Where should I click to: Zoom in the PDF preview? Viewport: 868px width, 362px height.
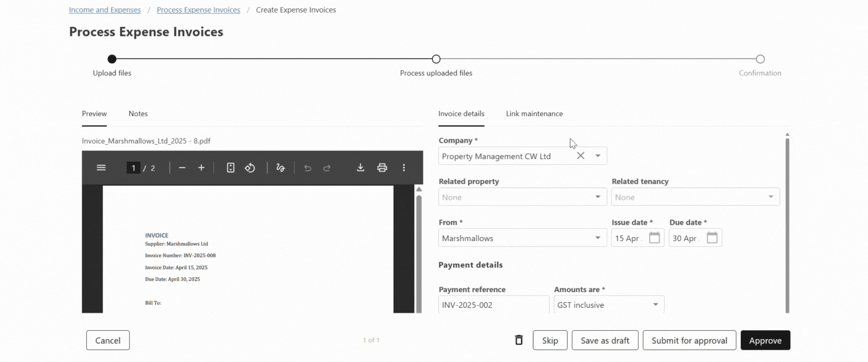coord(202,168)
